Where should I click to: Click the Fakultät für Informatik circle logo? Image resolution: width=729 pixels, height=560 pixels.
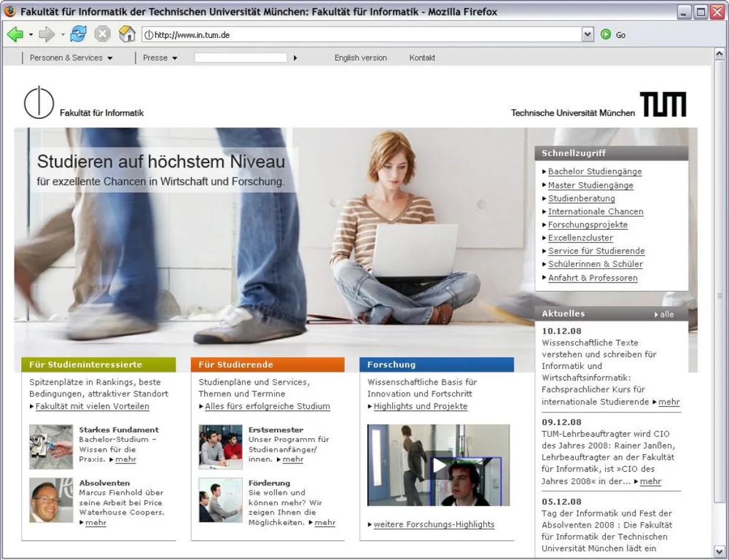pos(39,103)
